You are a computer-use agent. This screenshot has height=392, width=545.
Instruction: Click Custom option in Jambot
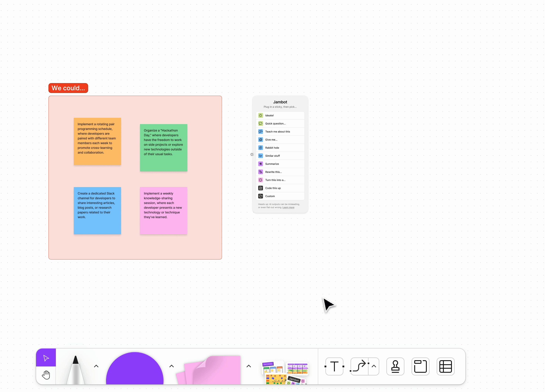(280, 196)
